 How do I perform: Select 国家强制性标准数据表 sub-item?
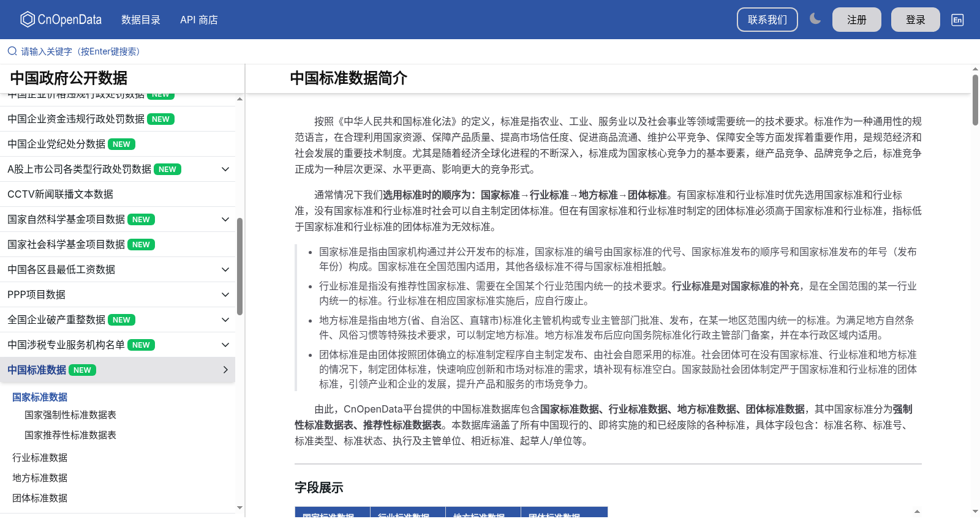70,415
